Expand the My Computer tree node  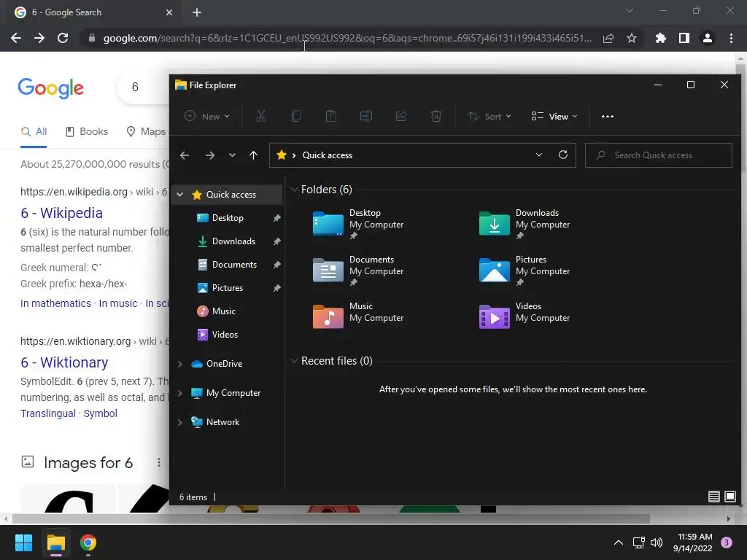pos(180,393)
